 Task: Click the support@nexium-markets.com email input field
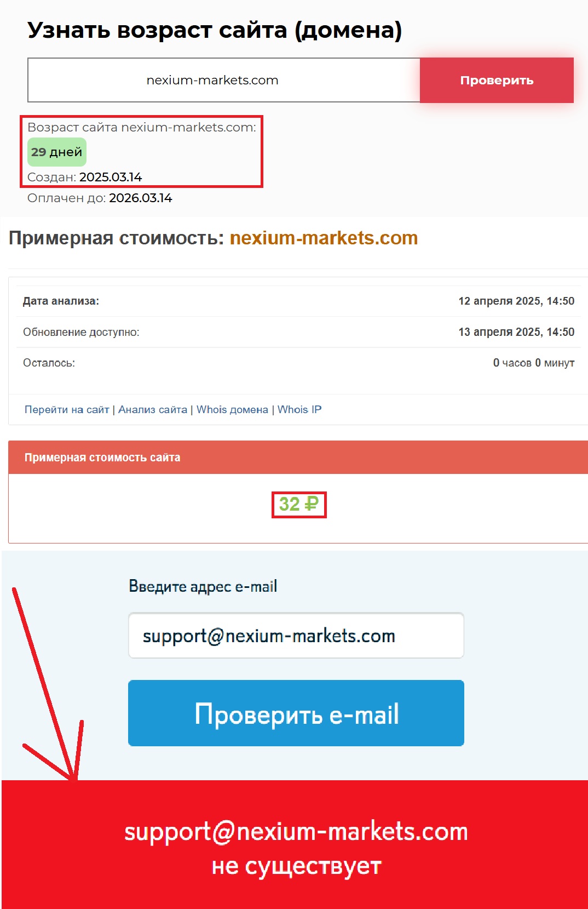tap(296, 636)
